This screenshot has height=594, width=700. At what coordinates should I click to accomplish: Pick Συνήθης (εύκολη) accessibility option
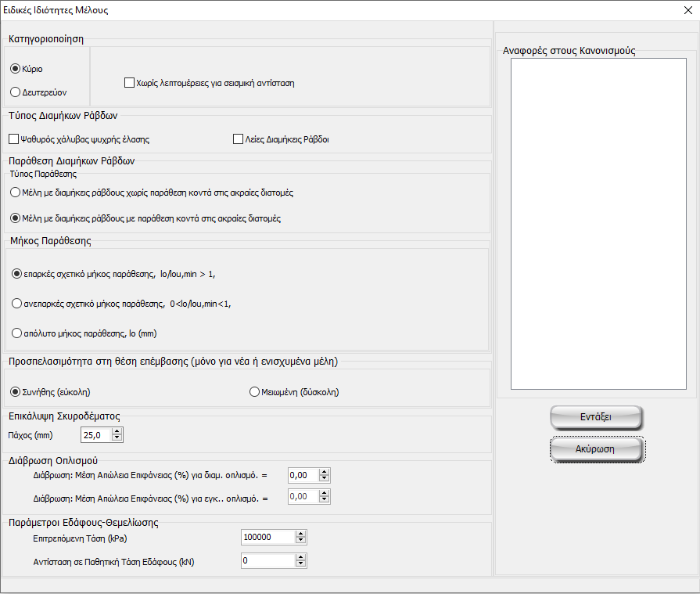click(x=16, y=392)
